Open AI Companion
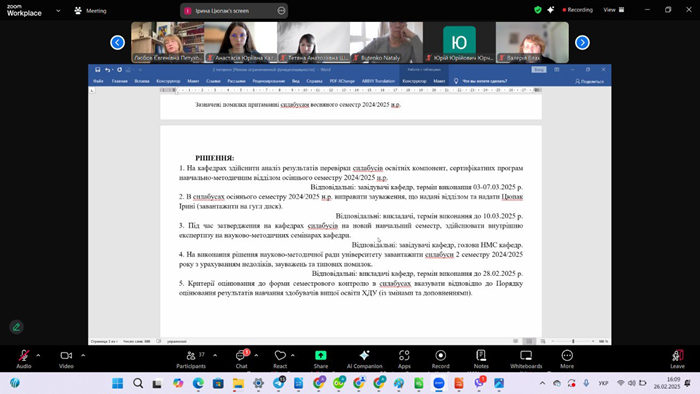Screen dimensions: 700x394 364,359
